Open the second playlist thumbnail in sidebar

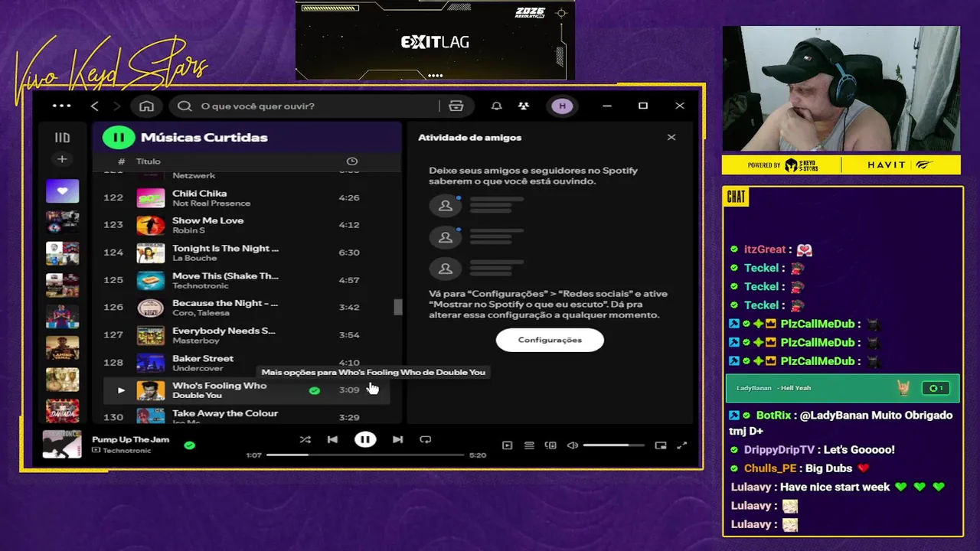(x=62, y=222)
